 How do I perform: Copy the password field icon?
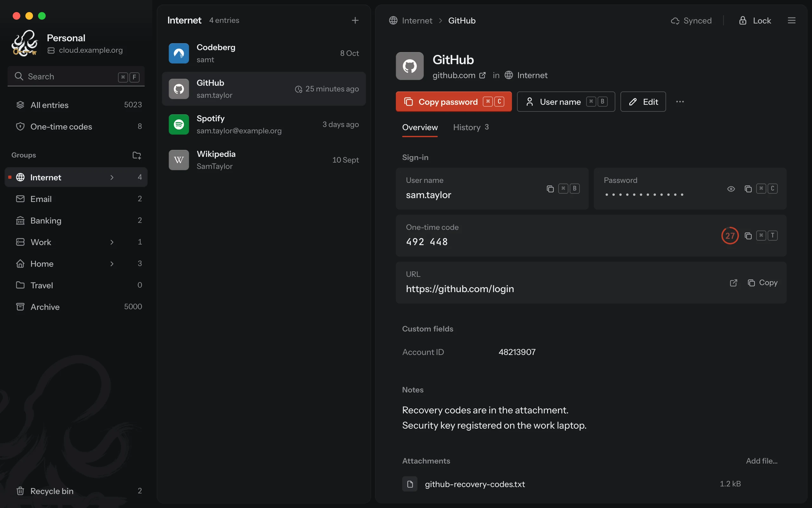(748, 189)
